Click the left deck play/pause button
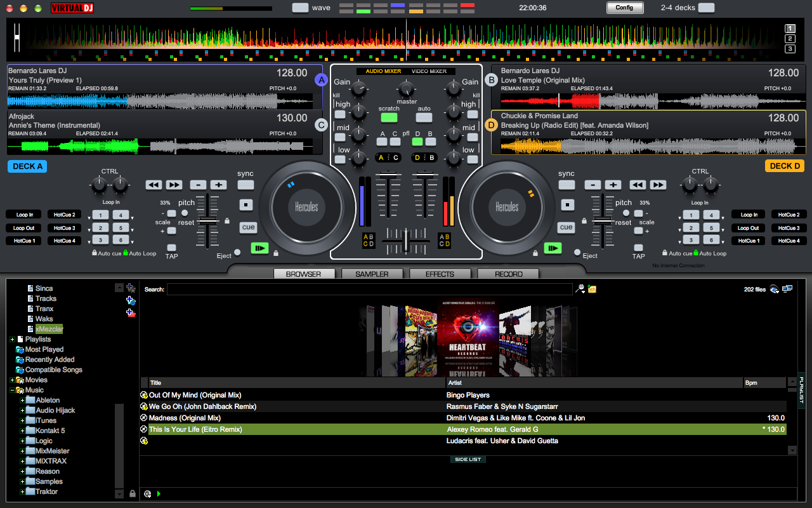The width and height of the screenshot is (812, 508). [x=259, y=248]
